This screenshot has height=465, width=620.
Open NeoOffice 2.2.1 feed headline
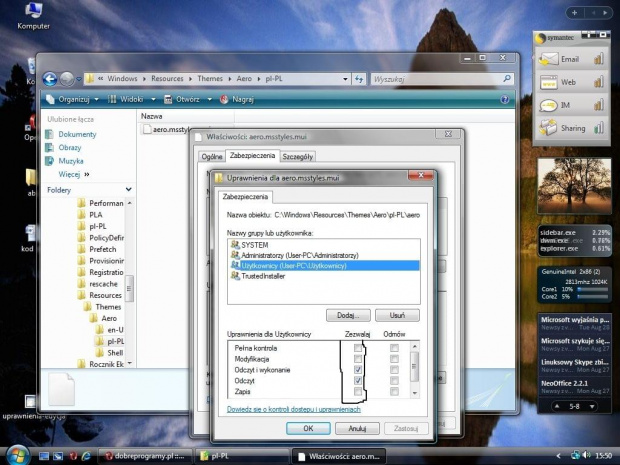pyautogui.click(x=564, y=383)
